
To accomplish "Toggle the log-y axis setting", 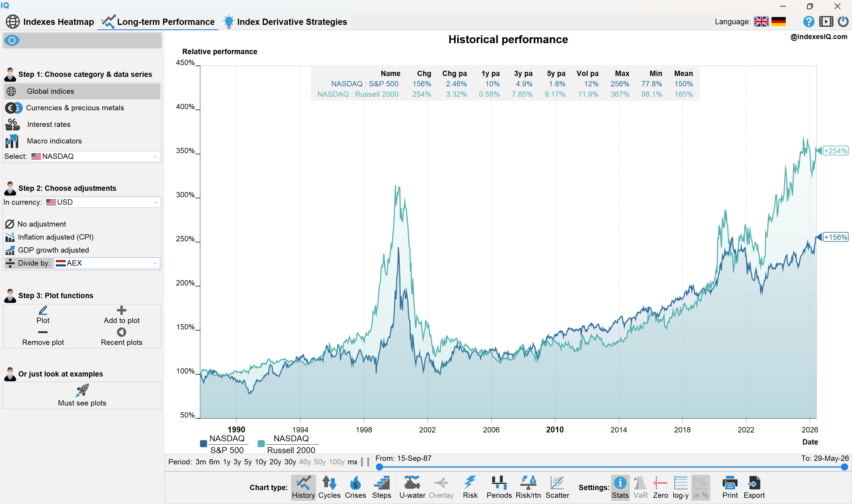I will coord(680,487).
